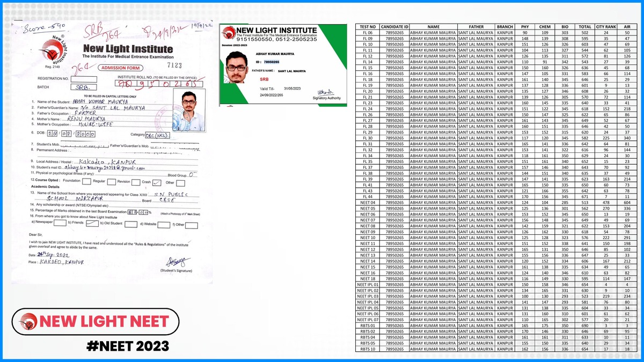Click the CITY RANK column header

tap(606, 26)
